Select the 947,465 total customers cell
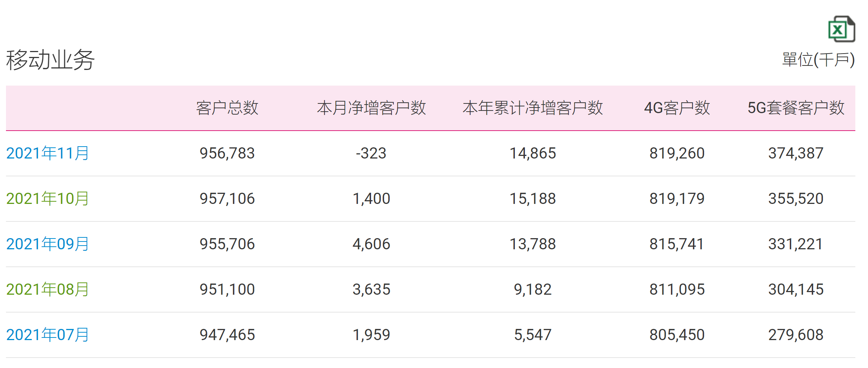 [x=227, y=335]
